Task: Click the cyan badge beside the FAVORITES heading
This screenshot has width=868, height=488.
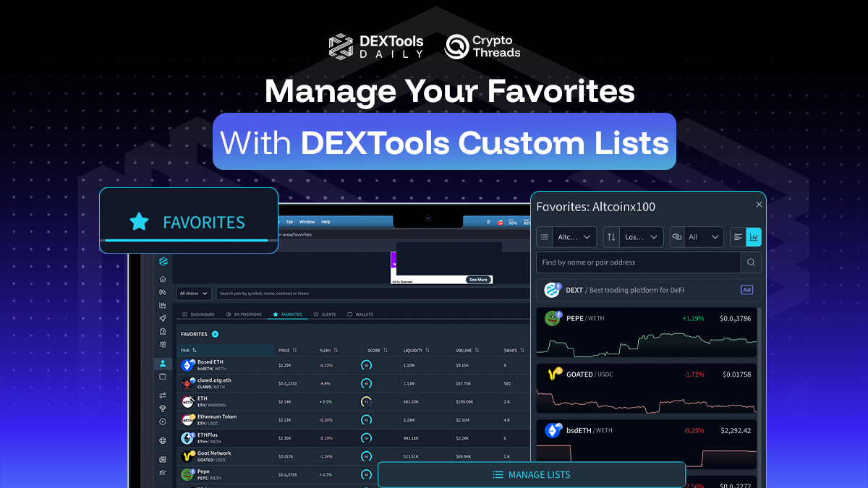Action: [215, 334]
